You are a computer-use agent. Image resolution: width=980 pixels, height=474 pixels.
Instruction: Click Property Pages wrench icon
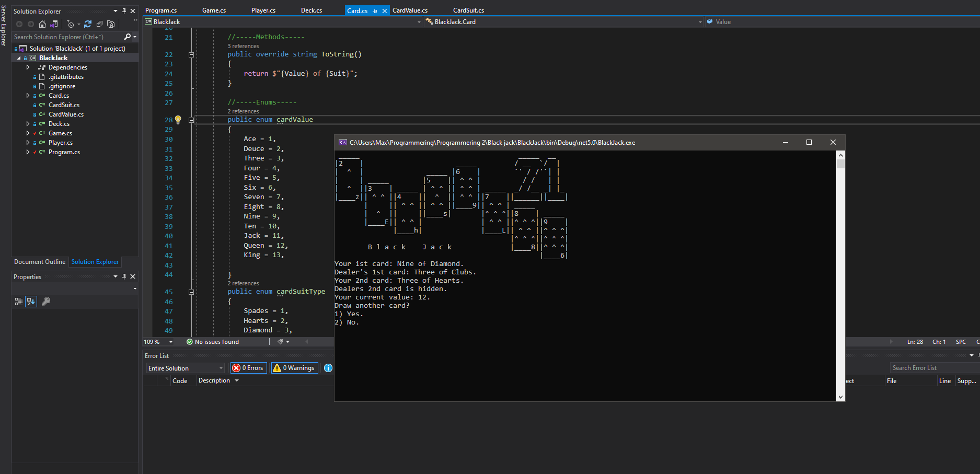[x=46, y=302]
